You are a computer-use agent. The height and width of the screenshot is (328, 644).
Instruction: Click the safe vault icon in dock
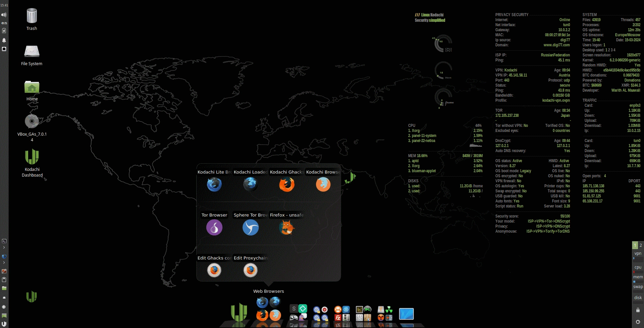389,318
